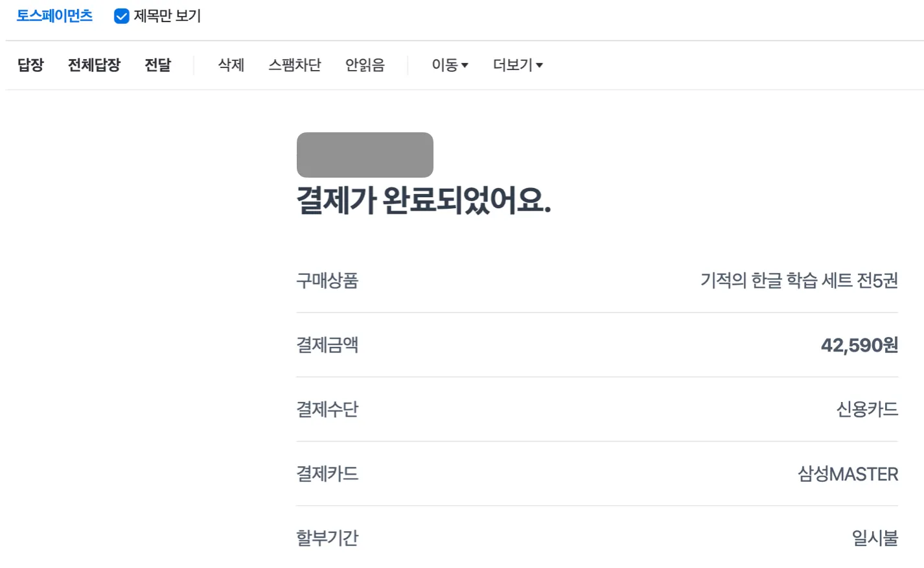Click the 결제가 완료되었어요 heading

[424, 200]
